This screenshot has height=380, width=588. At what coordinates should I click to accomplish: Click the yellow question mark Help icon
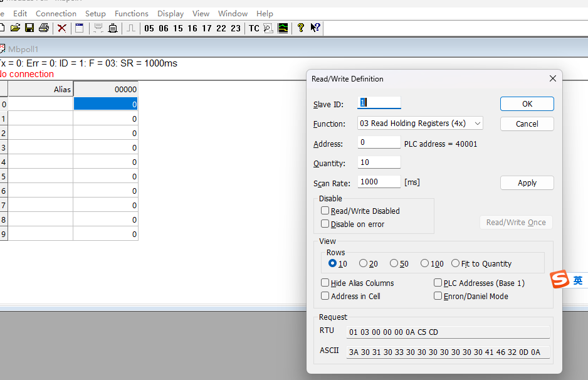click(x=301, y=28)
